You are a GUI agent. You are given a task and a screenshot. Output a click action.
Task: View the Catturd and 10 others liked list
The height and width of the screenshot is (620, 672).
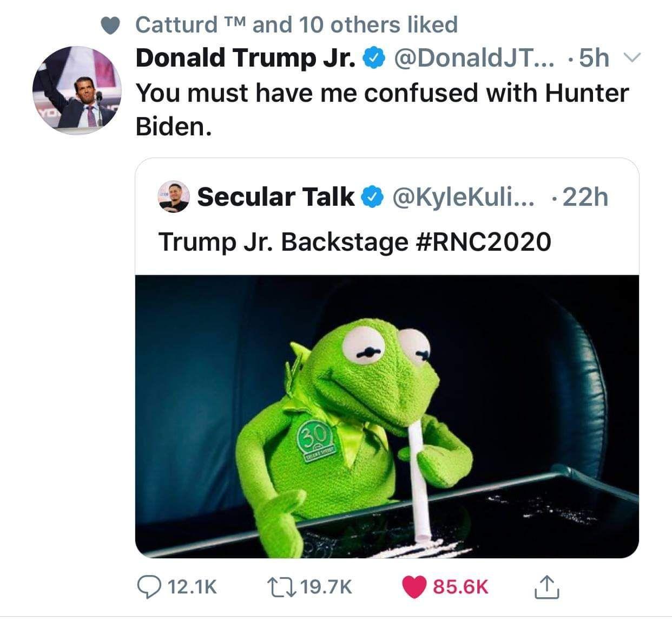click(x=297, y=24)
